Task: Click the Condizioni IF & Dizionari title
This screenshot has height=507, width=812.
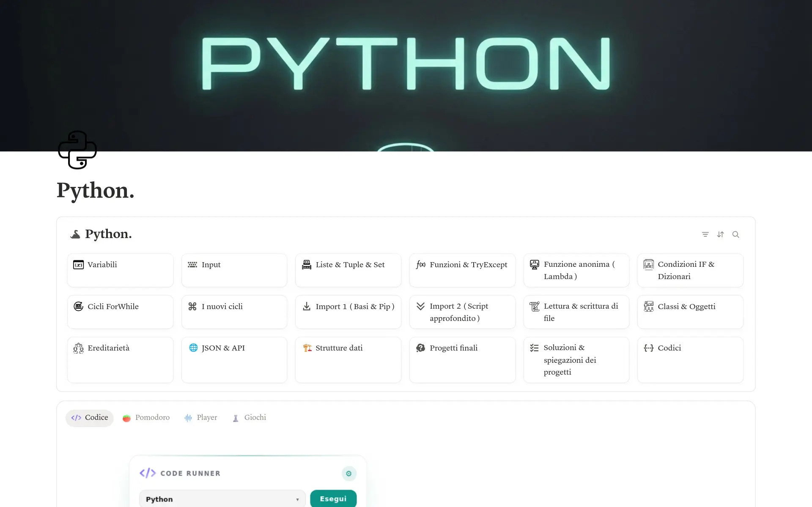Action: click(x=686, y=270)
